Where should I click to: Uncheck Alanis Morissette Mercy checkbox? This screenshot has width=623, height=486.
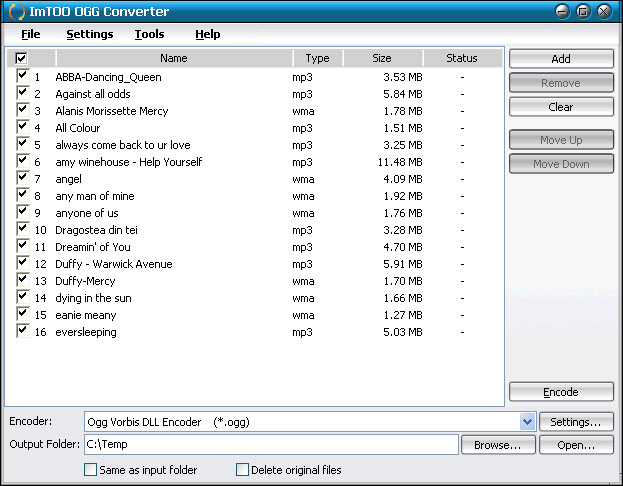(x=23, y=110)
